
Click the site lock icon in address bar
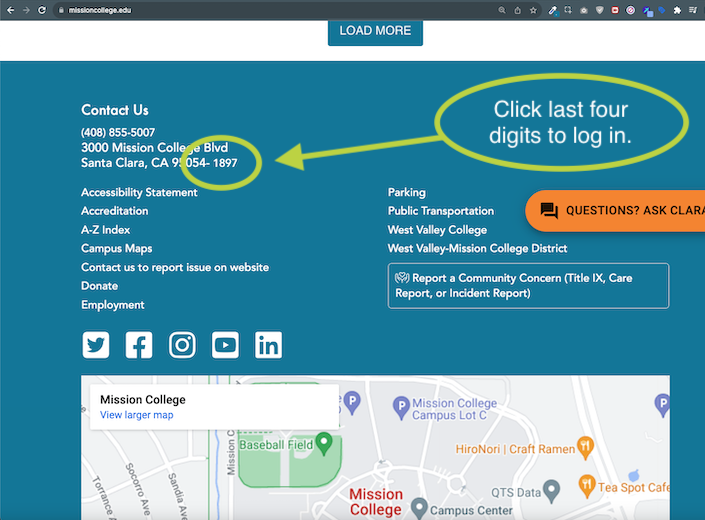(61, 10)
